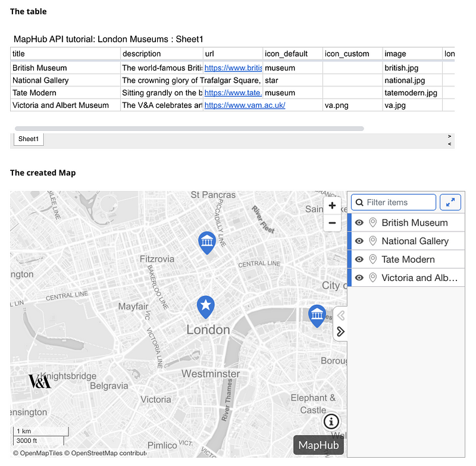Click the British Museum marker on the map
The image size is (476, 466).
coord(207,242)
